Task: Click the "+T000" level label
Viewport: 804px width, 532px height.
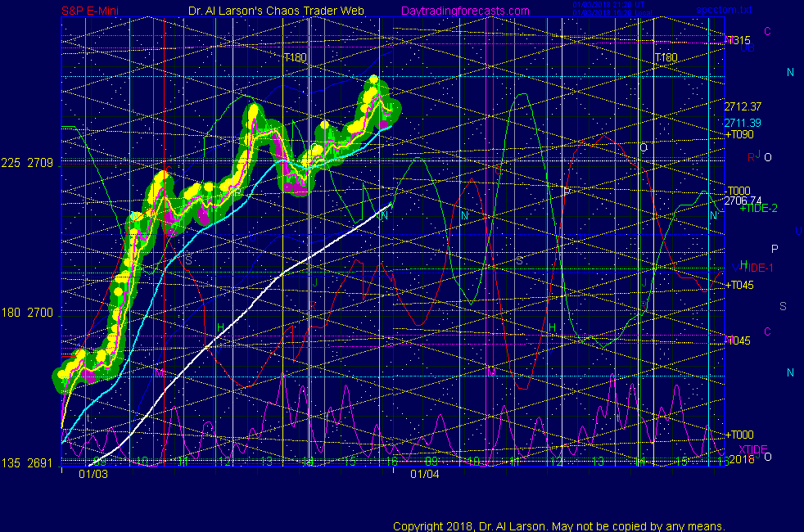Action: coord(739,435)
